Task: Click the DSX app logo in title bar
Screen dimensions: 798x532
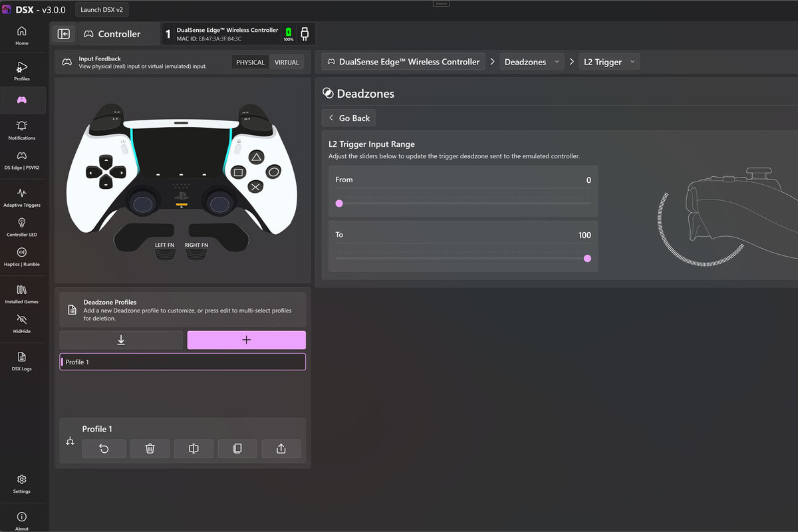Action: point(6,10)
